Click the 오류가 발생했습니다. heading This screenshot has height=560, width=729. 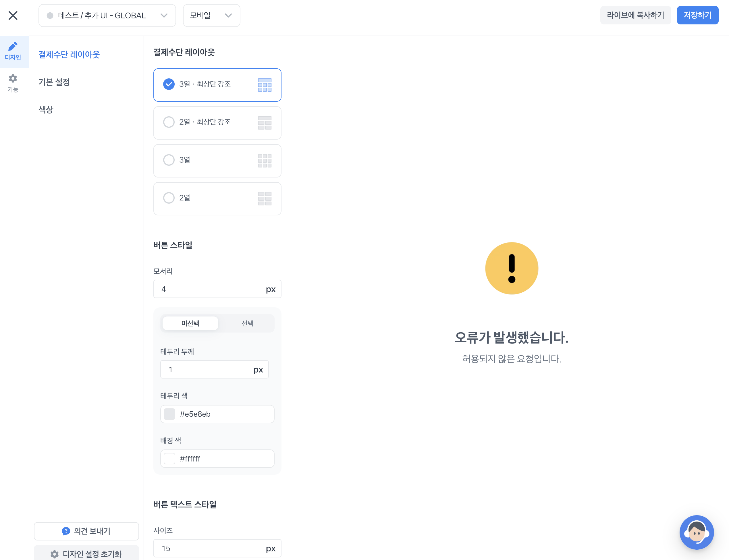point(512,337)
